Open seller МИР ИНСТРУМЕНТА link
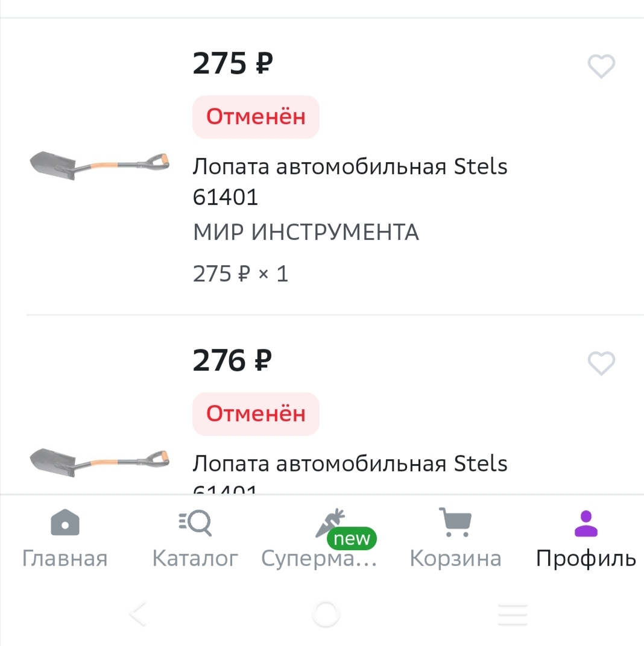 click(306, 233)
